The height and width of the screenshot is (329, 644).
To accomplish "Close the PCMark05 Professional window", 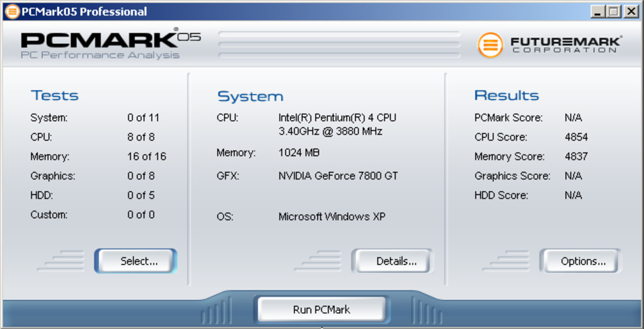I will [631, 12].
